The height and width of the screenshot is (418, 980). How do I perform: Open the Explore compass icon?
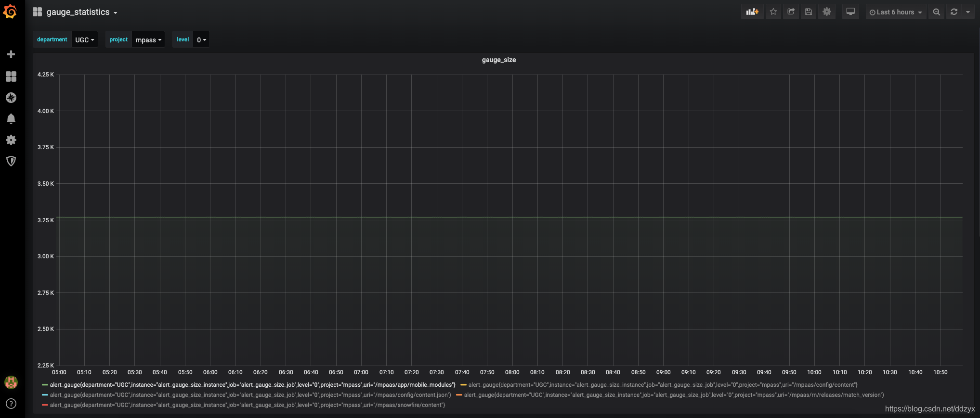[x=11, y=98]
